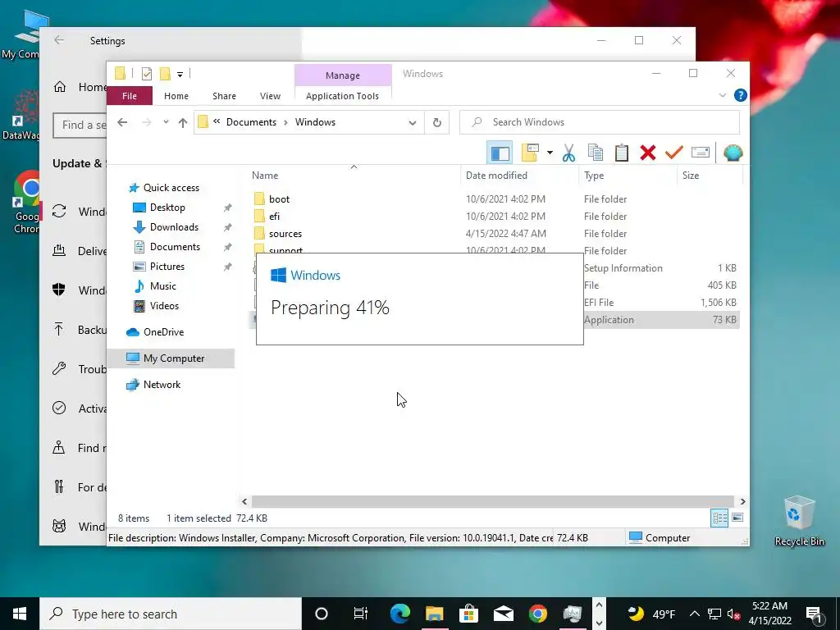Open Customize Quick Access Toolbar dropdown
The width and height of the screenshot is (840, 630).
pyautogui.click(x=180, y=75)
